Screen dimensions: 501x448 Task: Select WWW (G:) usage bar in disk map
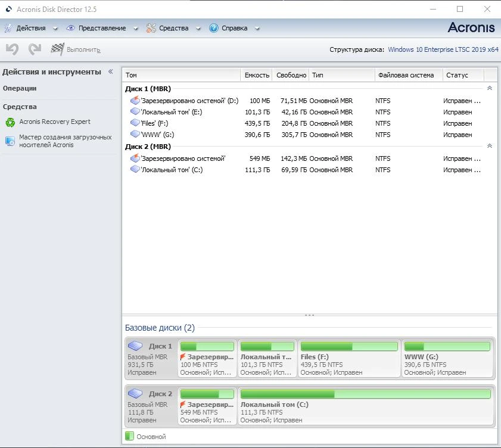point(447,346)
